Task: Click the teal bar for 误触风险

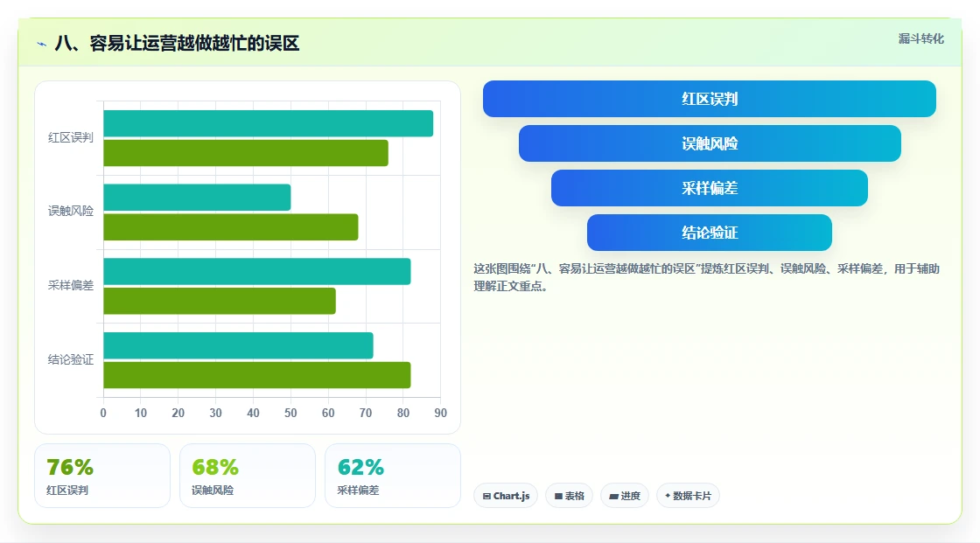Action: coord(197,198)
